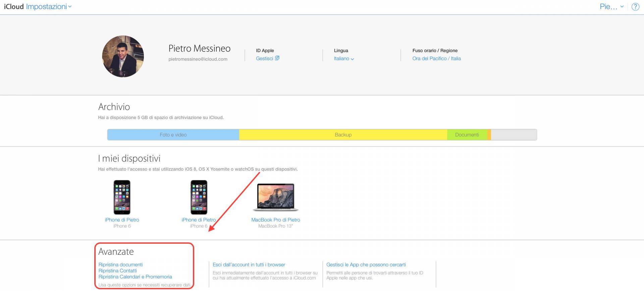Click the pietromessineo@icloud.com email text
The width and height of the screenshot is (644, 291).
pyautogui.click(x=198, y=59)
